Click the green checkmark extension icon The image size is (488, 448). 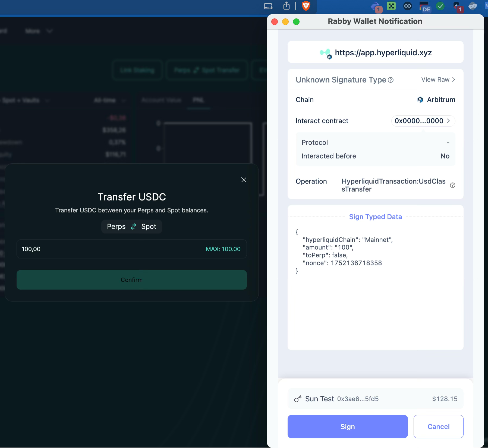(x=440, y=6)
